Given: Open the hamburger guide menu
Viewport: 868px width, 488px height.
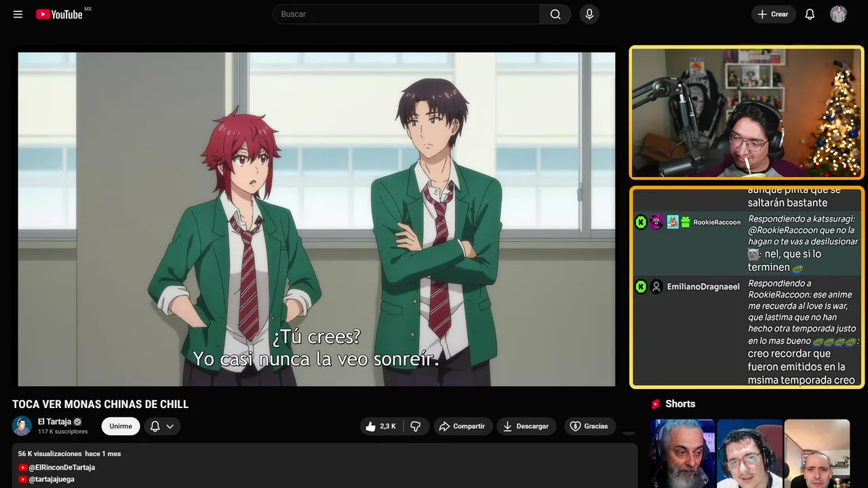Looking at the screenshot, I should (18, 14).
